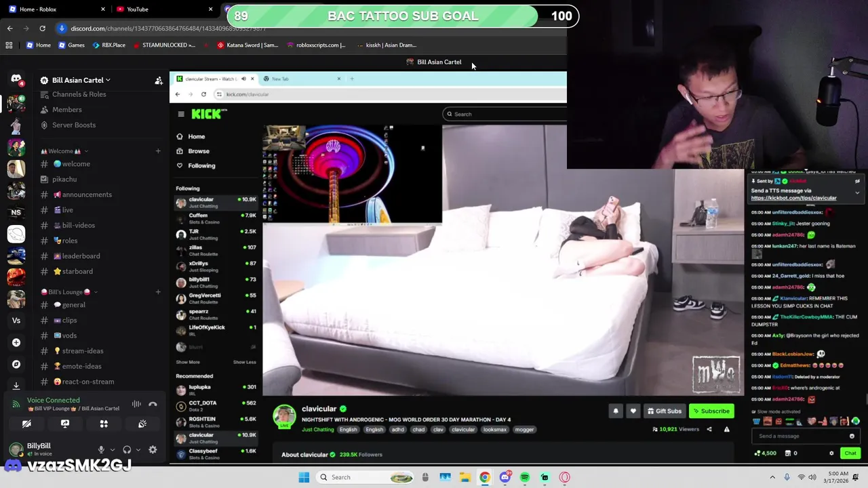Viewport: 868px width, 488px height.
Task: Expand headphone output device options arrow
Action: pyautogui.click(x=138, y=449)
